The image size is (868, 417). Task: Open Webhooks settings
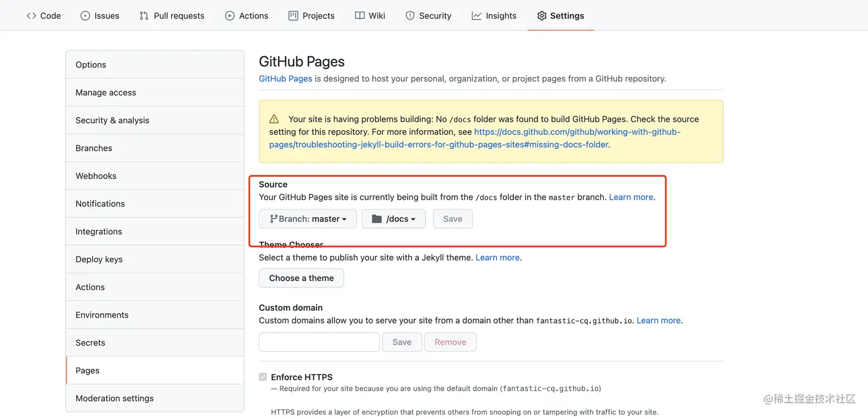point(155,176)
